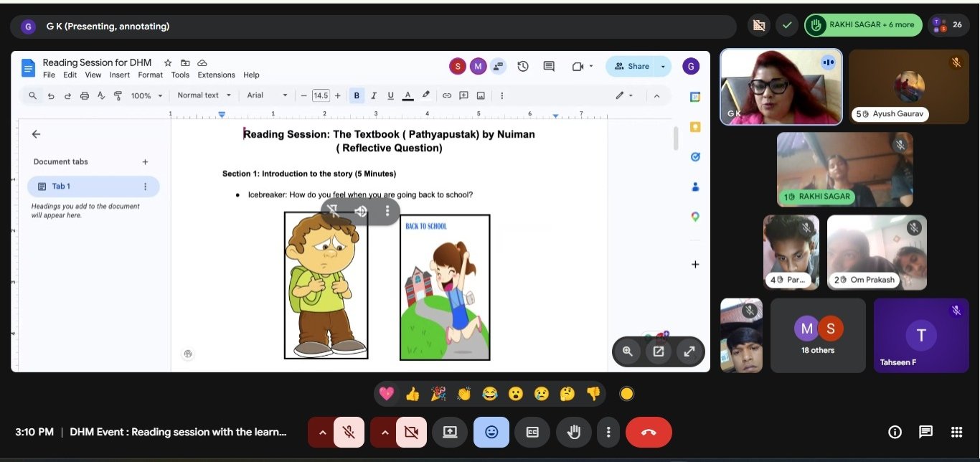
Task: Star the Reading Session for DHM document
Action: coord(168,63)
